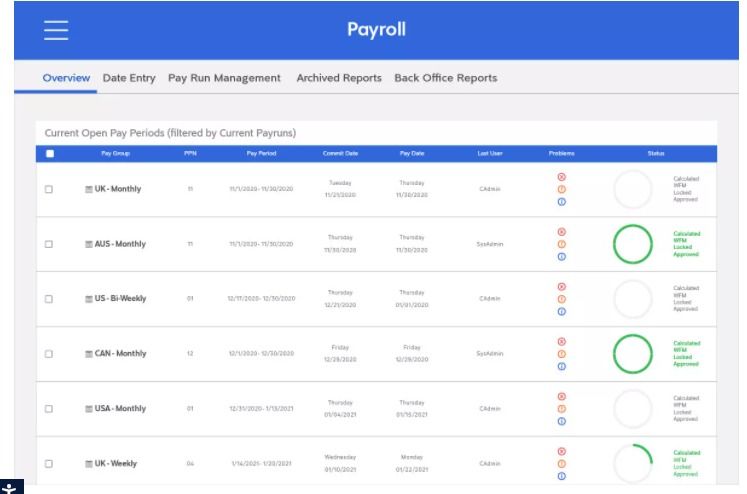The width and height of the screenshot is (747, 494).
Task: Click the orange warning icon in UK - Weekly row
Action: [x=562, y=464]
